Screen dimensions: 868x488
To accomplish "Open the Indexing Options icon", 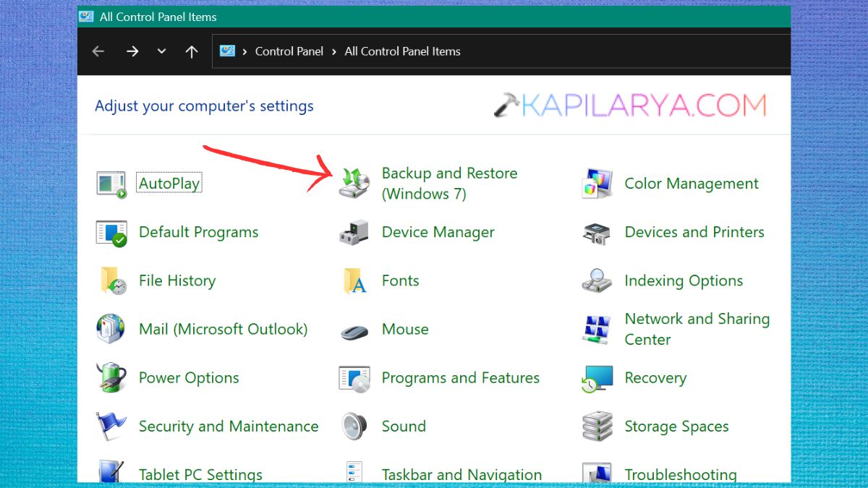I will [597, 281].
